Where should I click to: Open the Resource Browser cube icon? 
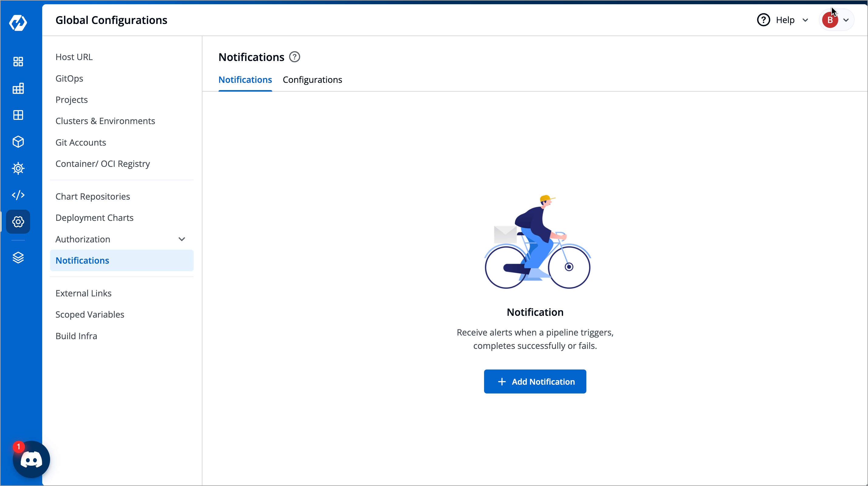18,141
